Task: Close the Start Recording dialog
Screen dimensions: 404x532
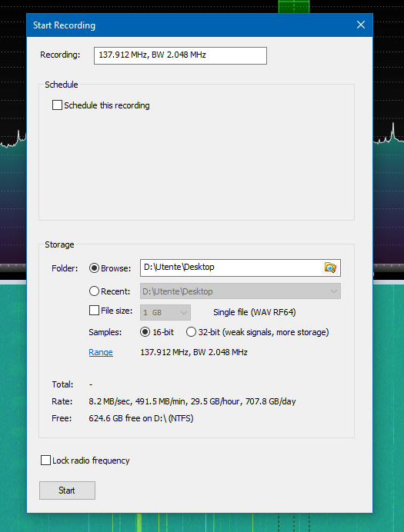Action: [x=361, y=25]
